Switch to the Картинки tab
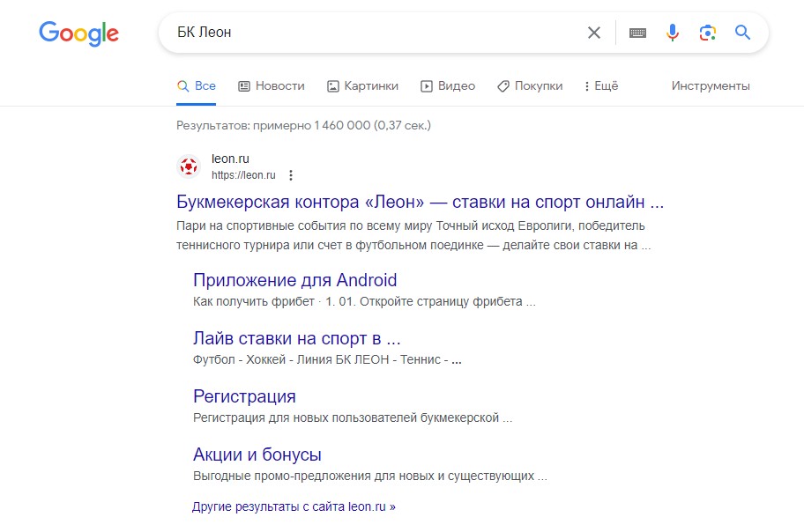 point(362,86)
